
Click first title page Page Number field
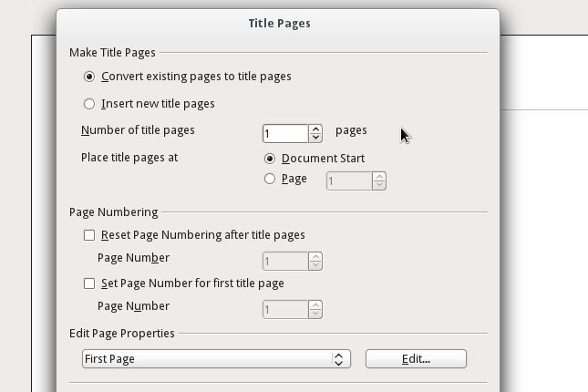(284, 310)
